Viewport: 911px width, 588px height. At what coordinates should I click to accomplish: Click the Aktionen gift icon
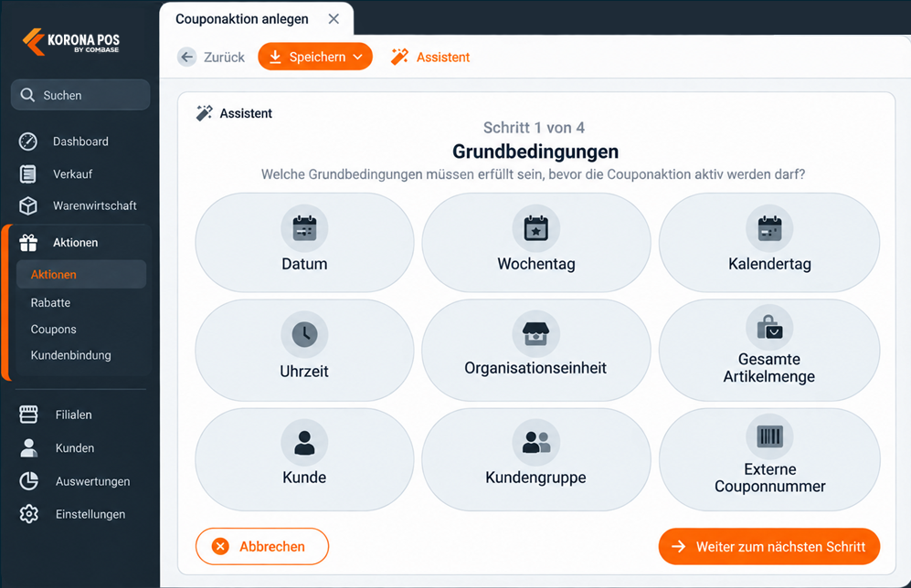coord(28,243)
